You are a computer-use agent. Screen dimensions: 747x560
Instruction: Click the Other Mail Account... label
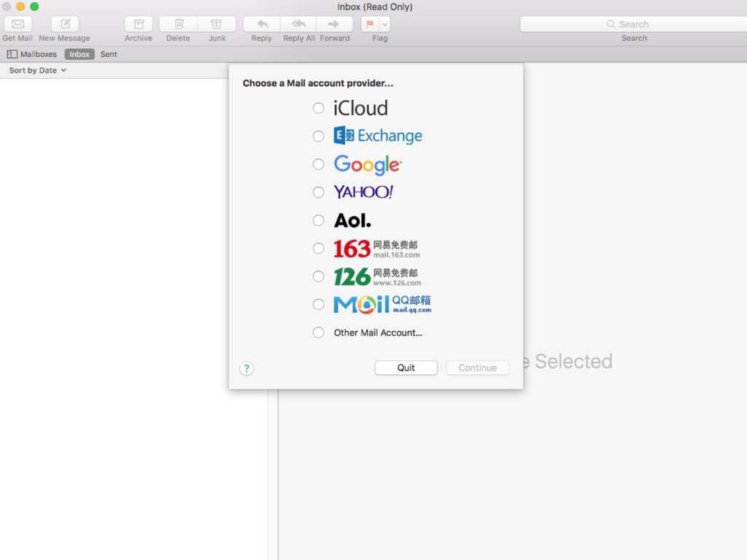click(378, 332)
